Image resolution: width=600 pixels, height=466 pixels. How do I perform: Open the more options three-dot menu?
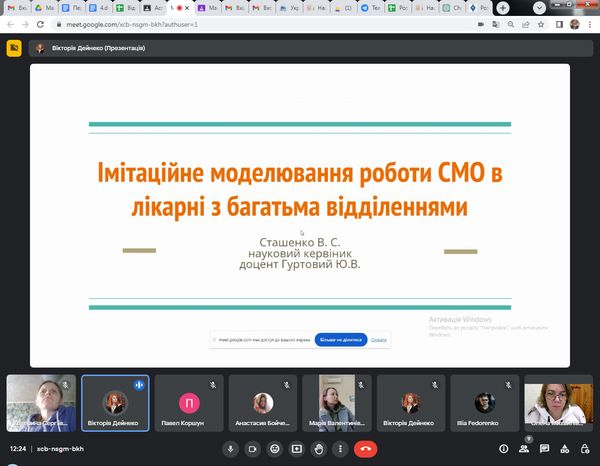(341, 449)
